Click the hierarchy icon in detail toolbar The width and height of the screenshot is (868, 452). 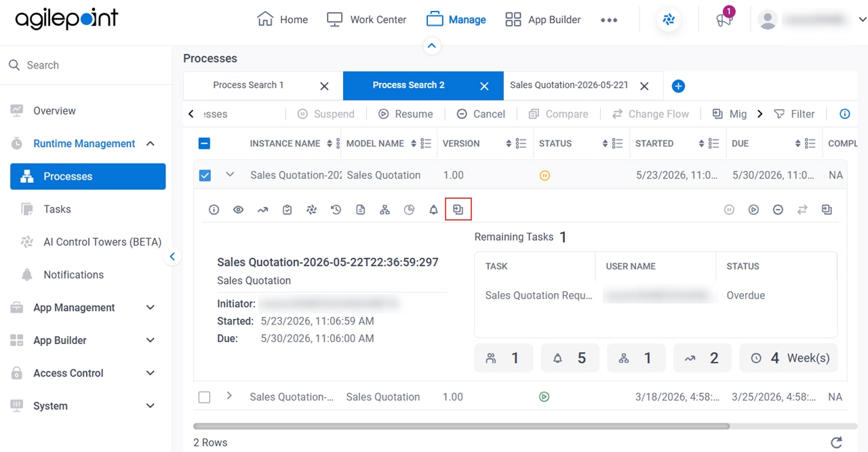coord(384,210)
